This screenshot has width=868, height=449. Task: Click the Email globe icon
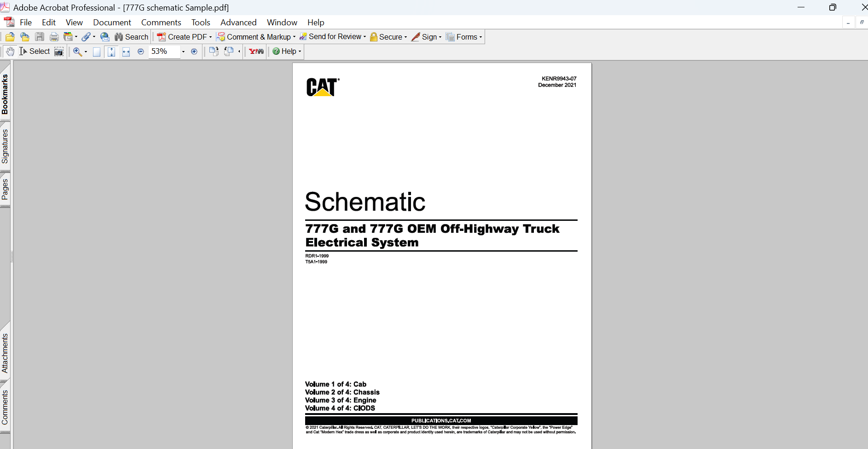pos(105,37)
